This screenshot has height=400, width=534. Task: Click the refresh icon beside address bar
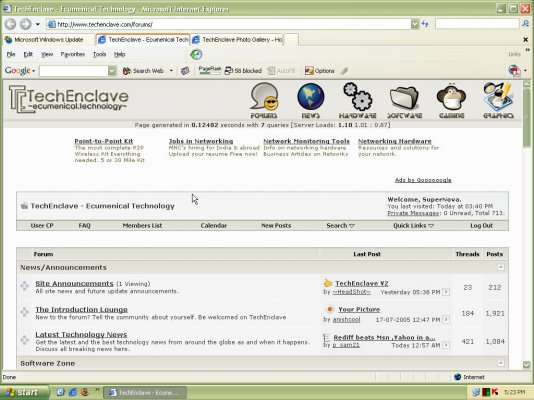[425, 24]
